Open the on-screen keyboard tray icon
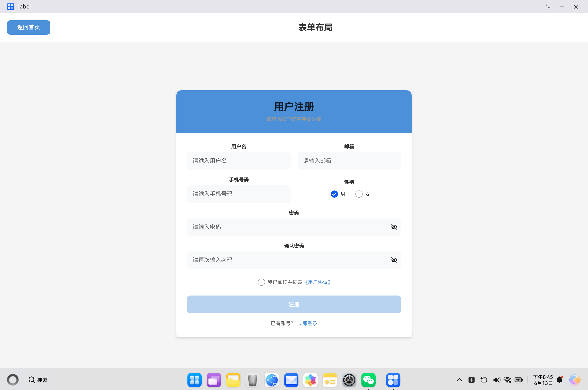Image resolution: width=588 pixels, height=390 pixels. click(484, 380)
